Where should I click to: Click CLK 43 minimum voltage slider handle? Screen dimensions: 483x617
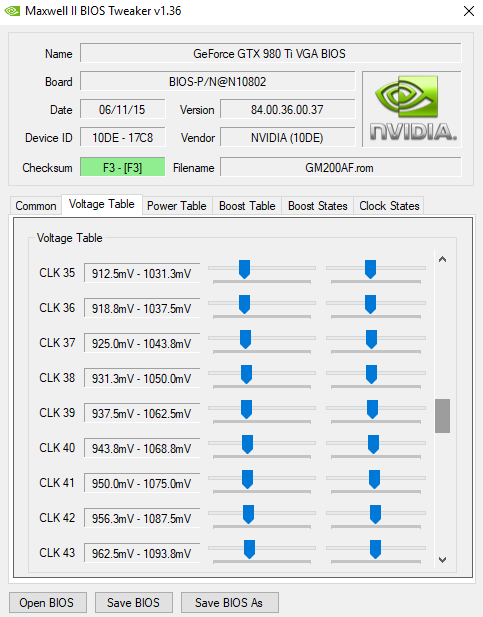pyautogui.click(x=249, y=549)
